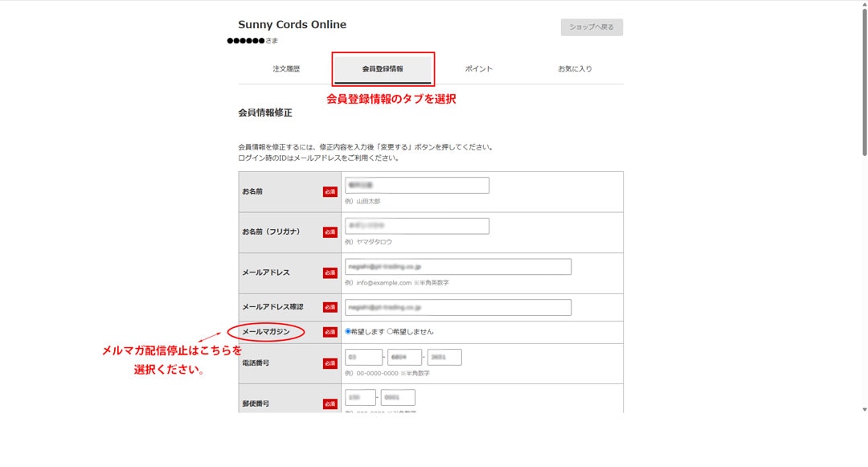Viewport: 868px width, 467px height.
Task: Click the first 電話番号 field
Action: point(363,358)
